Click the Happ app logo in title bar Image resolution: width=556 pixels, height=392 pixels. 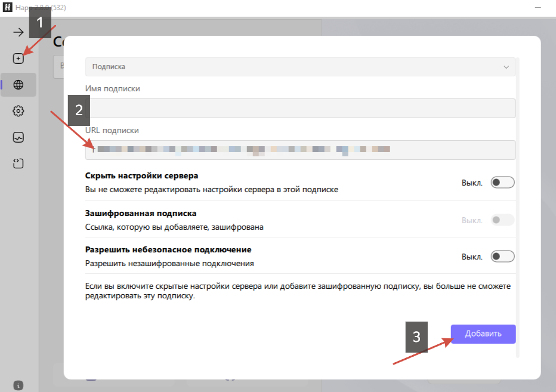point(7,7)
